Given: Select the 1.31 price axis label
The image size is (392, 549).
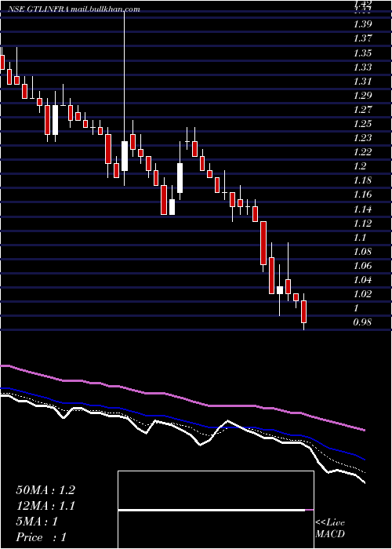Looking at the screenshot, I should coord(362,82).
